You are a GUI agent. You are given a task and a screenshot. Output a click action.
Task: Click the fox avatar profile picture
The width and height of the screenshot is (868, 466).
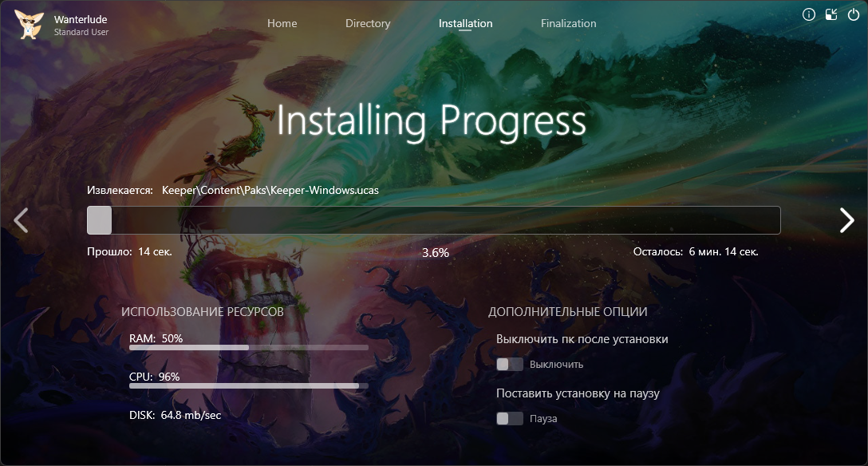[28, 25]
